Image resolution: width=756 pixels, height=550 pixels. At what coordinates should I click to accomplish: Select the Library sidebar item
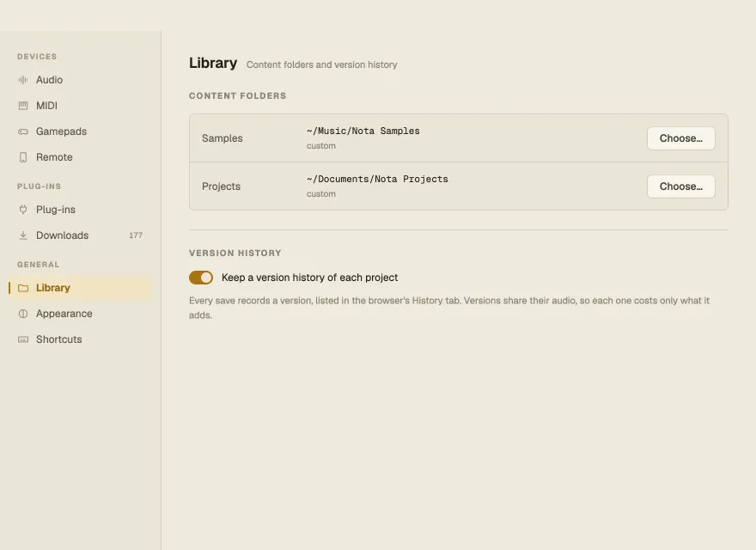click(x=80, y=288)
